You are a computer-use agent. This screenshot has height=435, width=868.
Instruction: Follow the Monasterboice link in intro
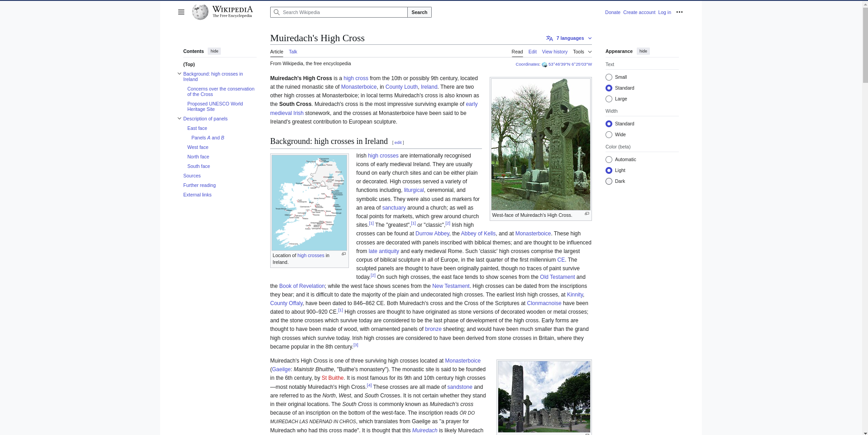coord(358,87)
